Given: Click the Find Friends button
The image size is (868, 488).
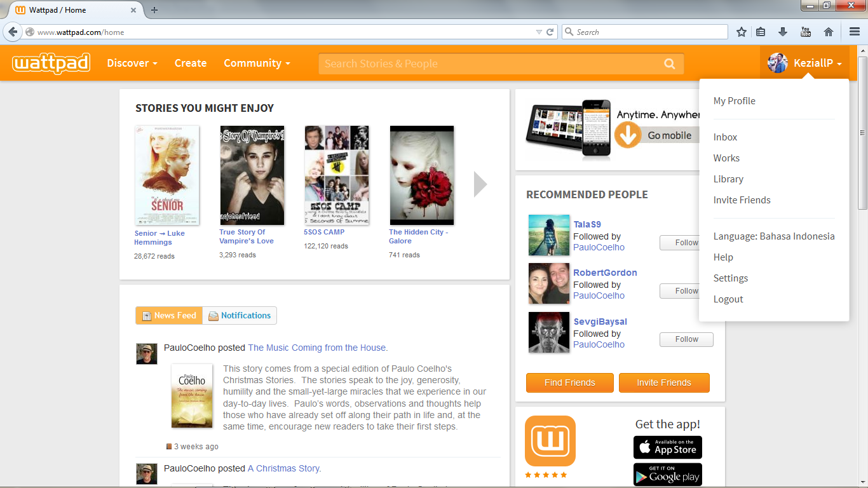Looking at the screenshot, I should [570, 383].
